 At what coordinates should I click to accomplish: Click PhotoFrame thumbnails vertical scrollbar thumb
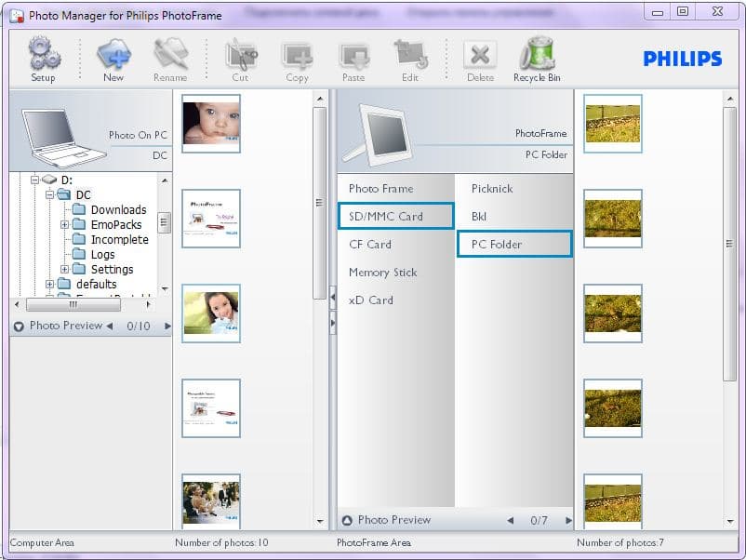[730, 244]
